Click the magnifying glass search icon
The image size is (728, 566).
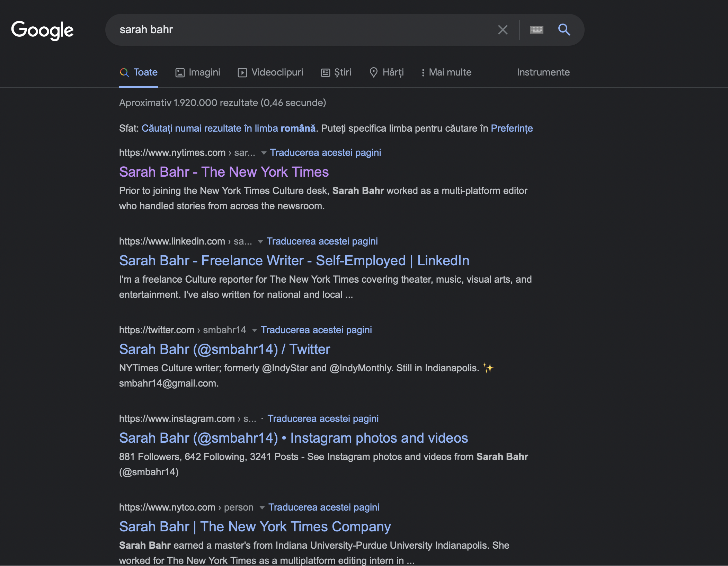tap(564, 30)
